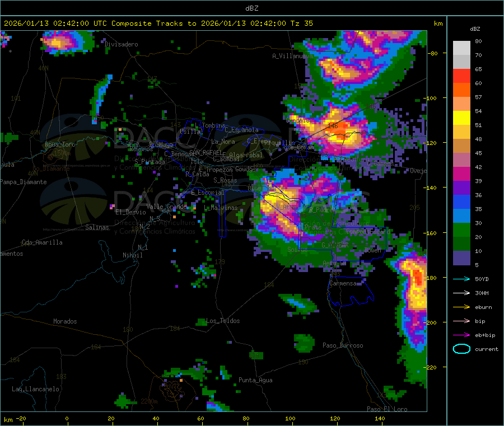The image size is (504, 426).
Task: Select the S_Rosas place label
Action: click(x=225, y=180)
